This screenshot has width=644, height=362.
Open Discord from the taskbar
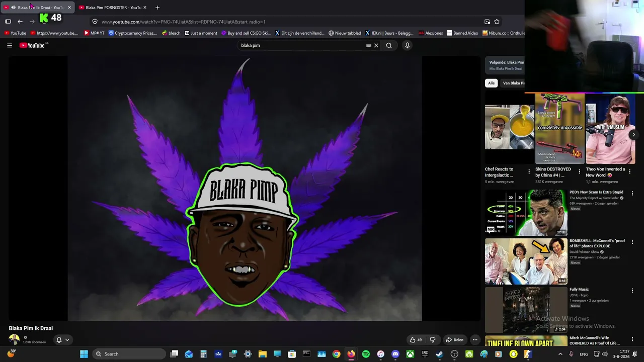pos(395,354)
